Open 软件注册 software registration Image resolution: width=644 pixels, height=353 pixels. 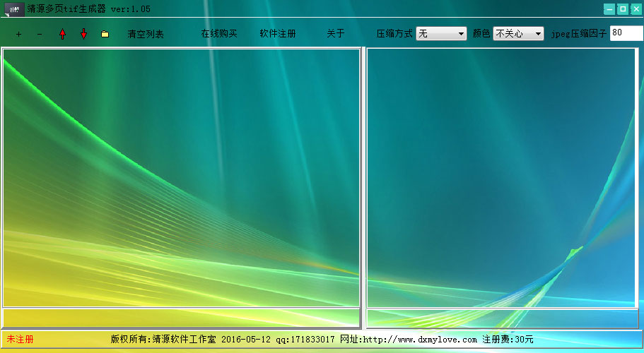click(278, 34)
